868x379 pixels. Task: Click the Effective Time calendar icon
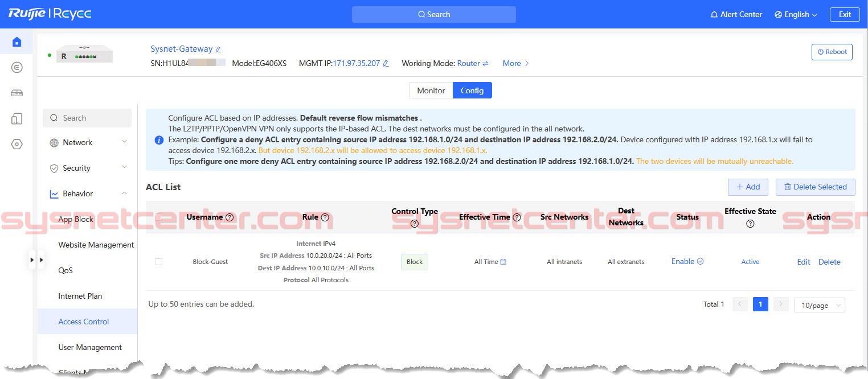[x=503, y=262]
